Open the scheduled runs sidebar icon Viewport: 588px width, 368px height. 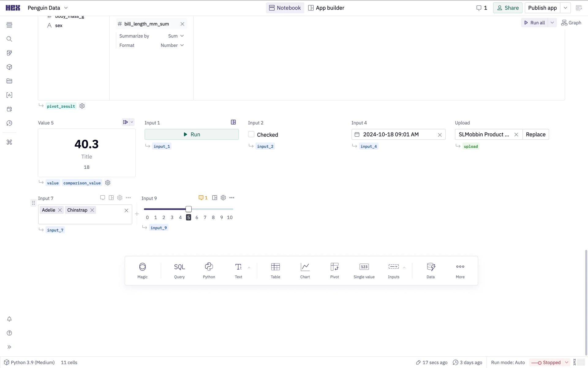pyautogui.click(x=9, y=109)
